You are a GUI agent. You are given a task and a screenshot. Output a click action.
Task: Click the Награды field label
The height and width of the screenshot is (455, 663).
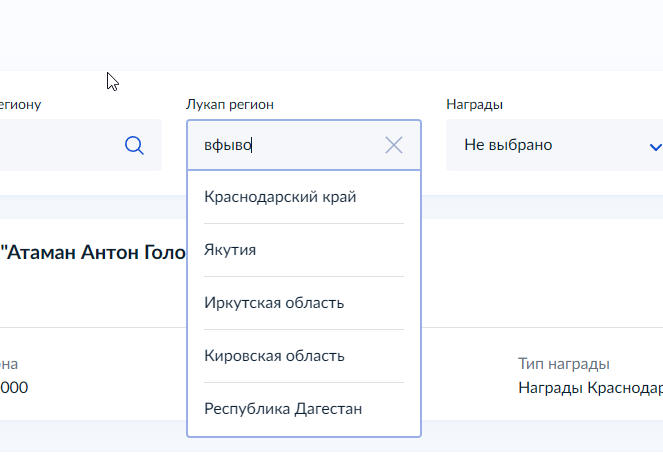pos(474,105)
